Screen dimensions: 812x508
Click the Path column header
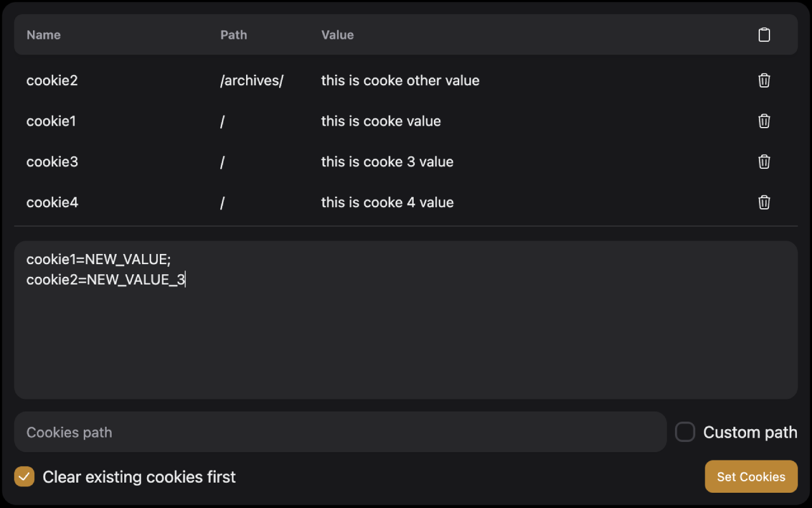point(233,35)
